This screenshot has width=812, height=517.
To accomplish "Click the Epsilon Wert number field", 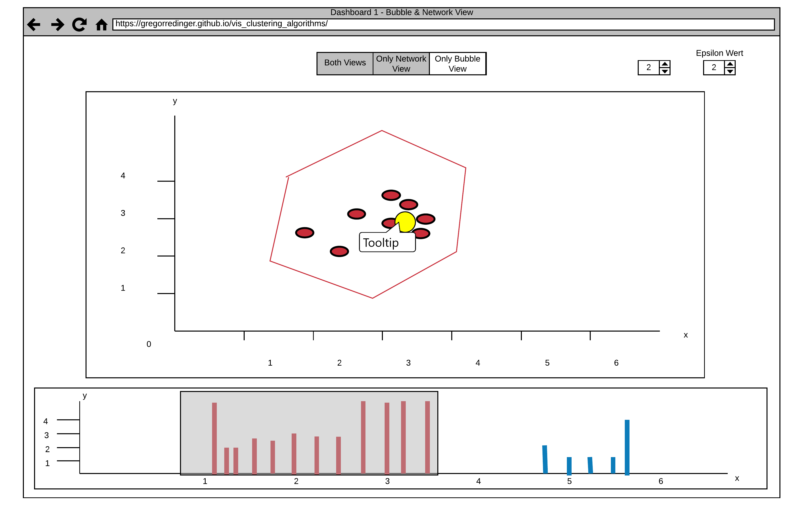I will (714, 68).
